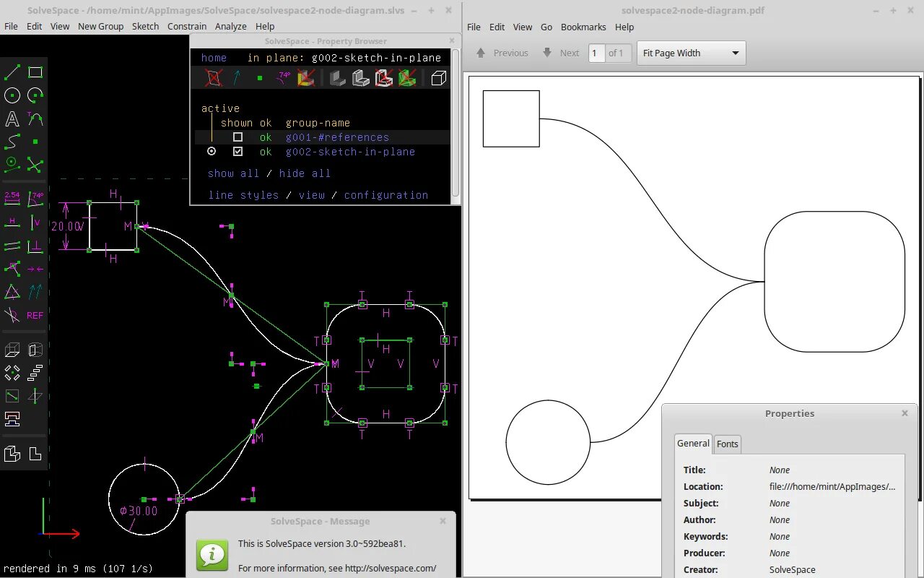Switch to the Fonts tab in Properties
Viewport: 924px width, 578px height.
(727, 444)
